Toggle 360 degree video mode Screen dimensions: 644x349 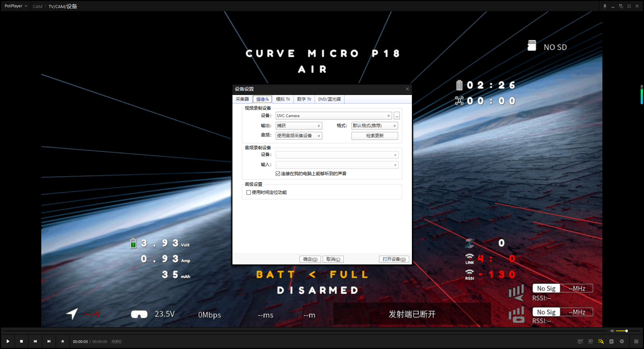click(580, 341)
